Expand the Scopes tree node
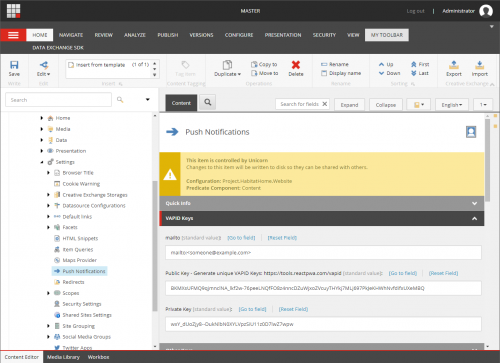 (x=48, y=293)
